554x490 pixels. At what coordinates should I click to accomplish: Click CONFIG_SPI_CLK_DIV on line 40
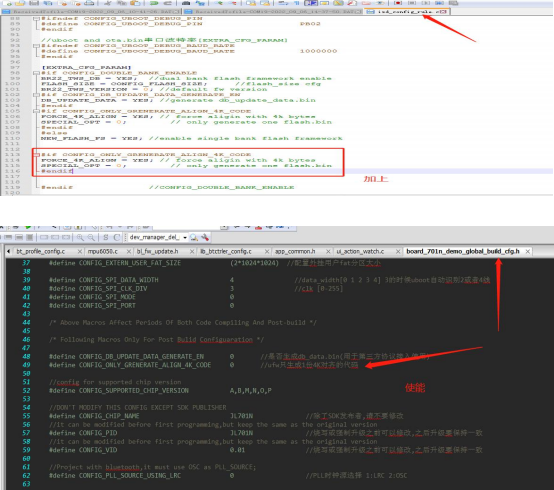[x=113, y=288]
